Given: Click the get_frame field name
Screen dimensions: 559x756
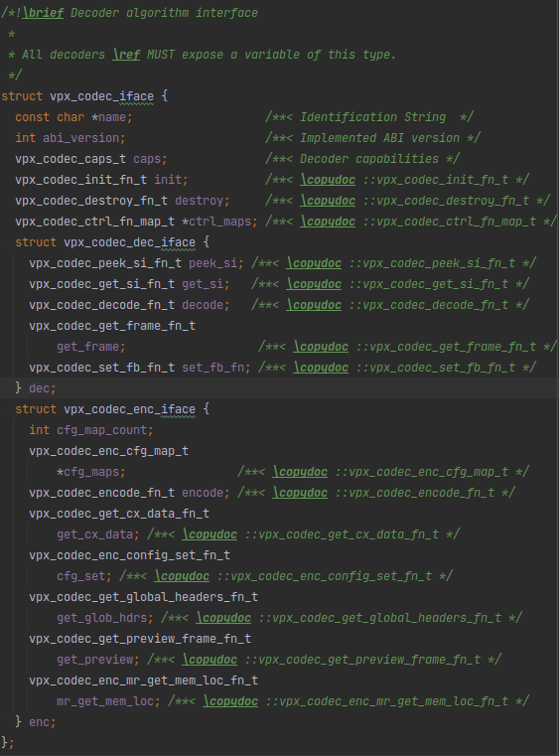Looking at the screenshot, I should point(87,347).
